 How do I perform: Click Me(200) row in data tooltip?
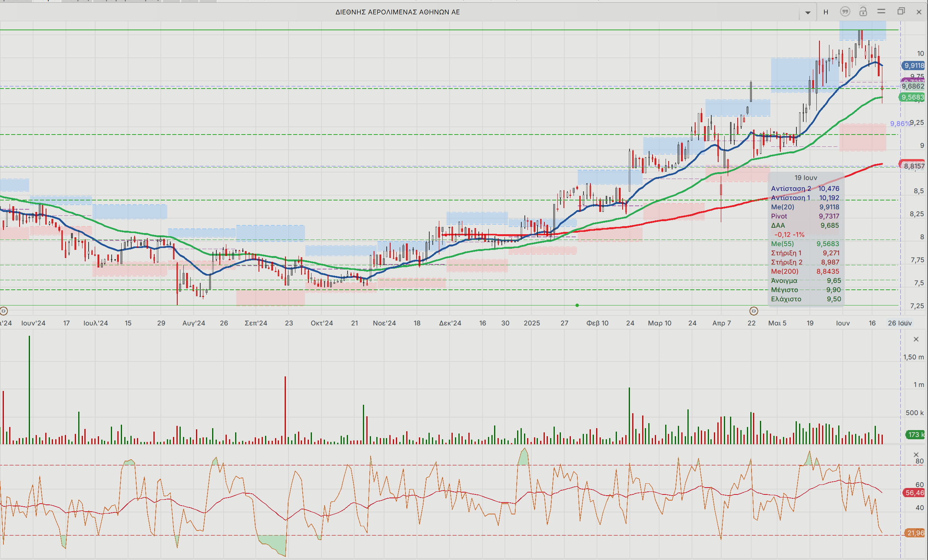click(805, 271)
